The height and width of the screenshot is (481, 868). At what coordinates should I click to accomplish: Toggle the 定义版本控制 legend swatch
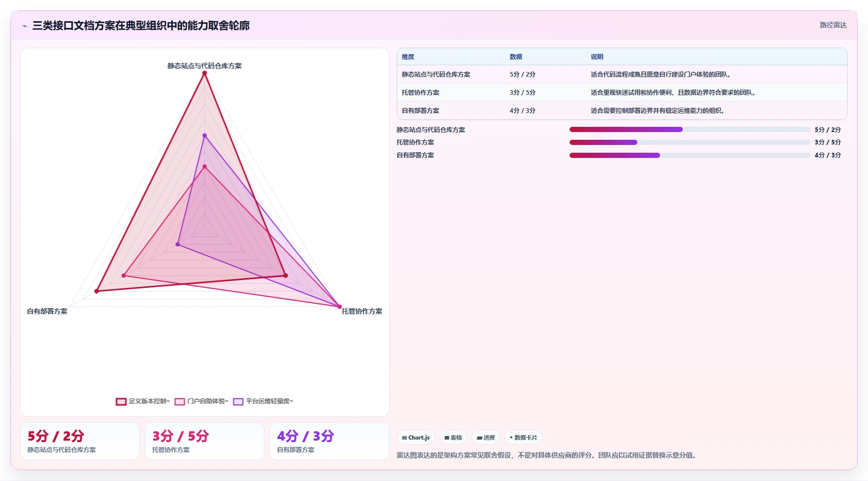point(121,401)
